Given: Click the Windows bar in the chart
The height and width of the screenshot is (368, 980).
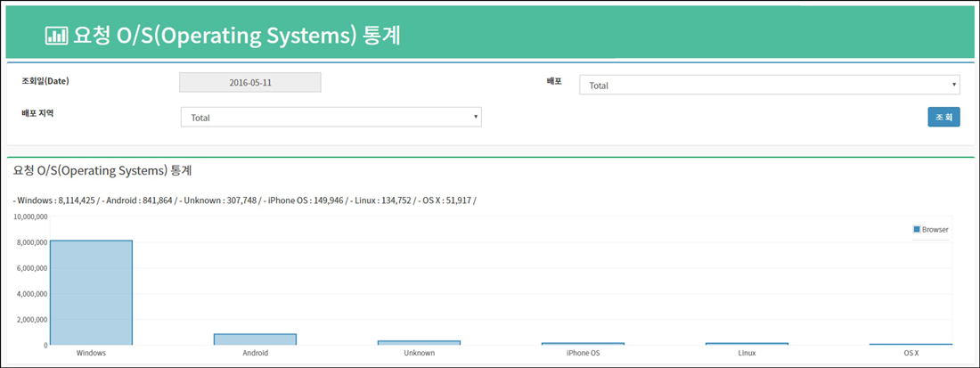Looking at the screenshot, I should click(x=91, y=292).
